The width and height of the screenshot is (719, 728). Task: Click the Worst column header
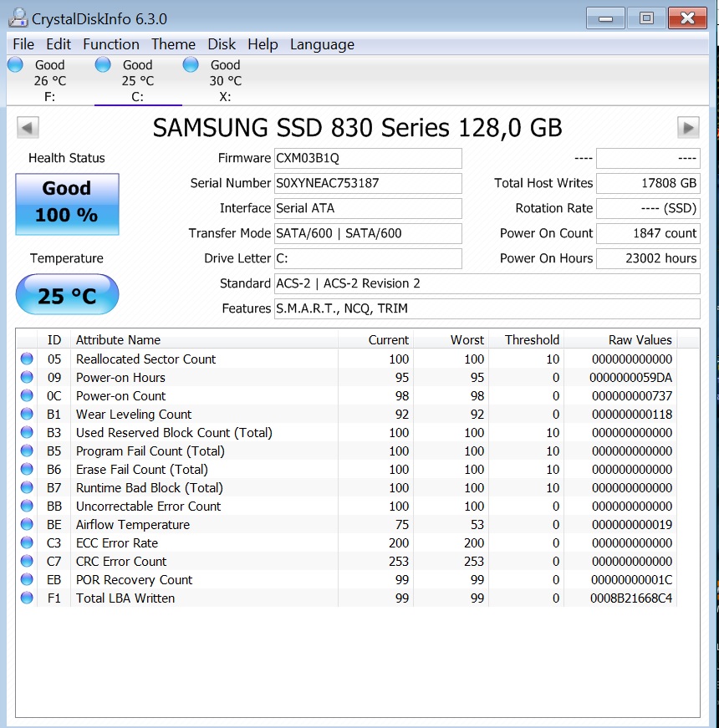451,340
